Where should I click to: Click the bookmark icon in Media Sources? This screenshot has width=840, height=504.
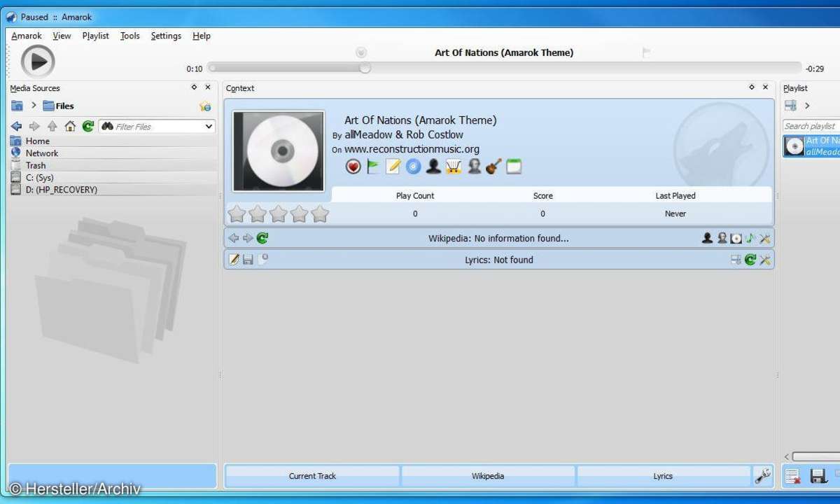205,106
